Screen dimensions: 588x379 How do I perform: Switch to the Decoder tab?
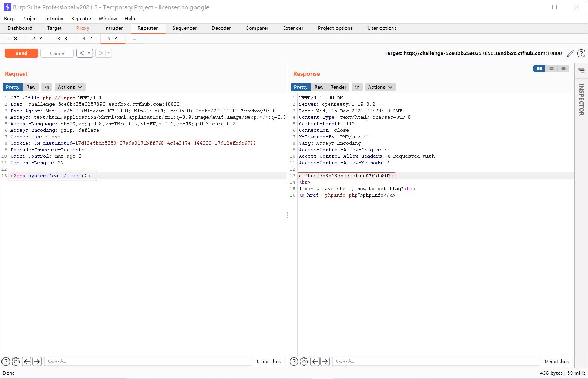(x=221, y=28)
